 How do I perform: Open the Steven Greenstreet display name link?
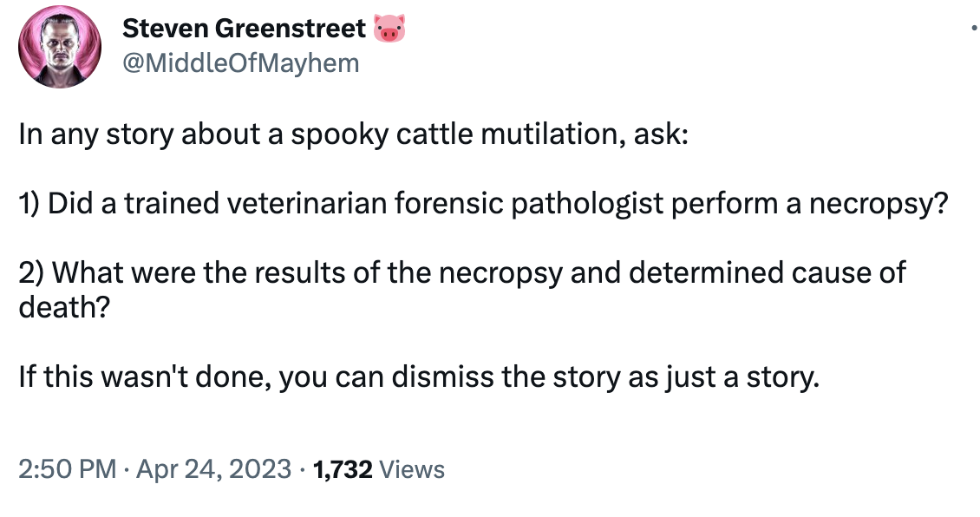click(x=244, y=29)
